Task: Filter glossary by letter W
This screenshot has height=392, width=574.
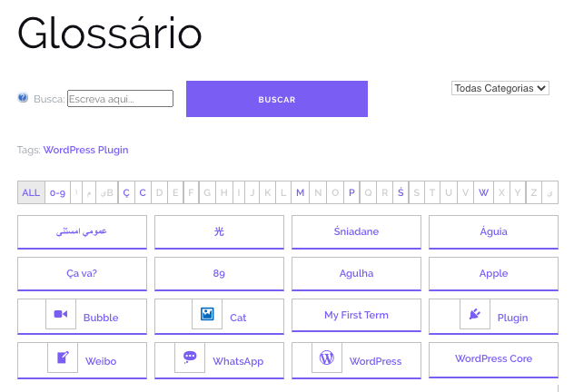Action: (x=483, y=192)
